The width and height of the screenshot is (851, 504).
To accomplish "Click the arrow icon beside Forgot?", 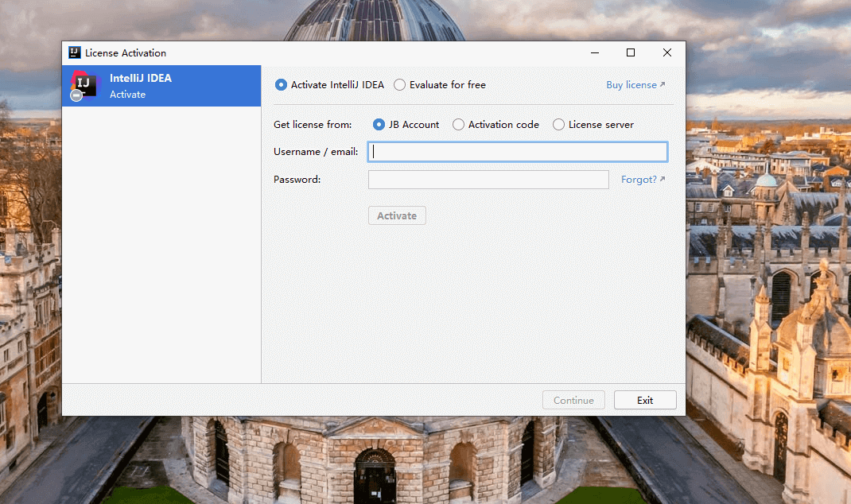I will pyautogui.click(x=663, y=179).
